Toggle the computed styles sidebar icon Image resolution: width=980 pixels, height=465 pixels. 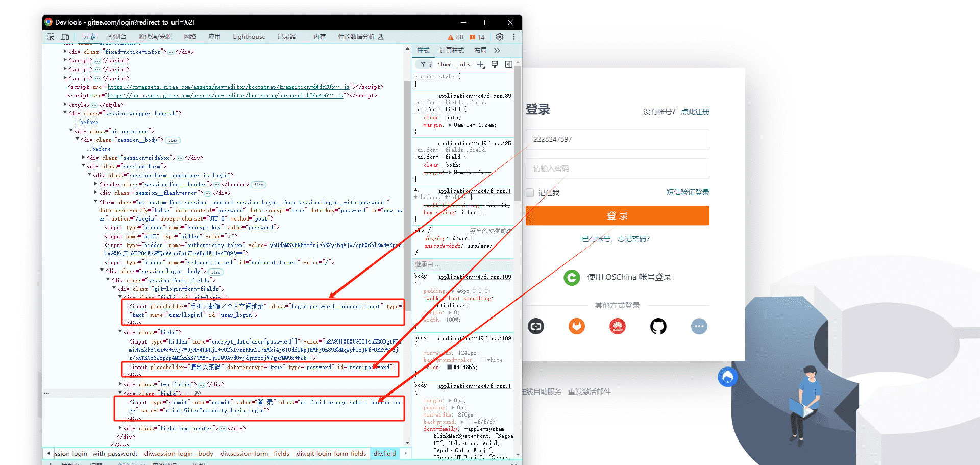[508, 64]
